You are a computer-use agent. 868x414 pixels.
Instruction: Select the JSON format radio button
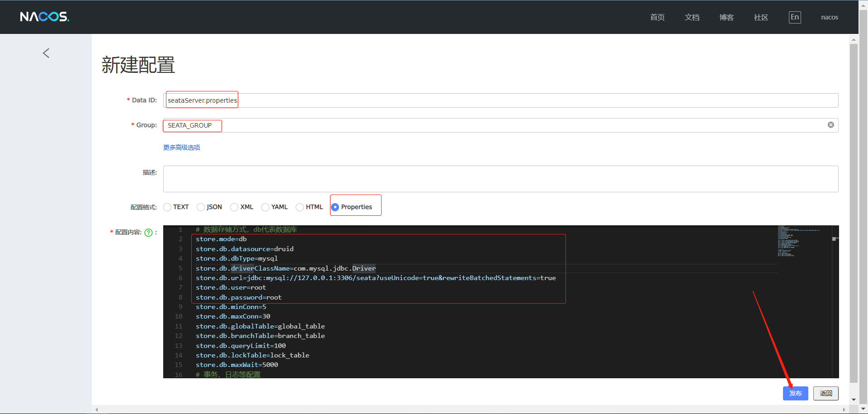(201, 207)
